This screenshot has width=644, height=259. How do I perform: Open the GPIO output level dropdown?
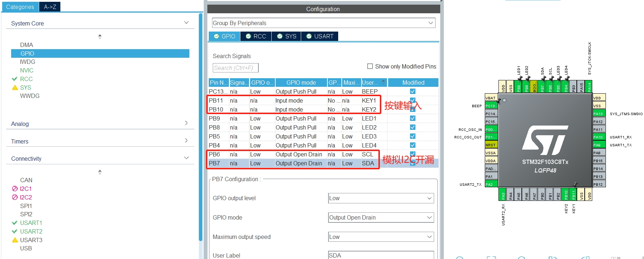(381, 198)
